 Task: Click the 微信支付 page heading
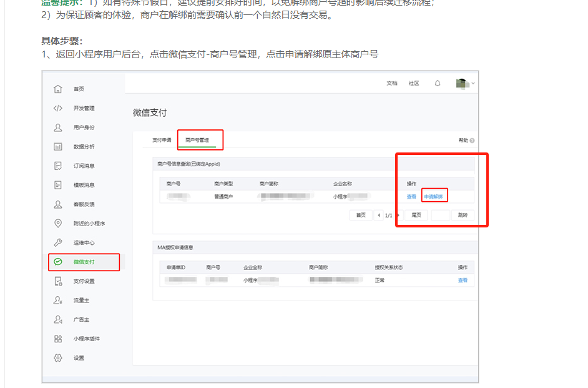(x=150, y=112)
